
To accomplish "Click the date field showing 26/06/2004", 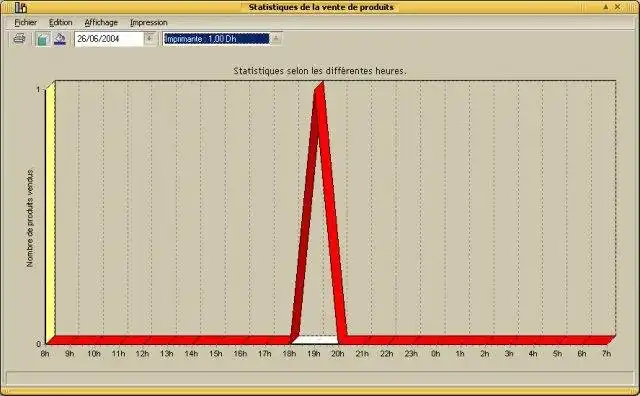I will pos(109,39).
